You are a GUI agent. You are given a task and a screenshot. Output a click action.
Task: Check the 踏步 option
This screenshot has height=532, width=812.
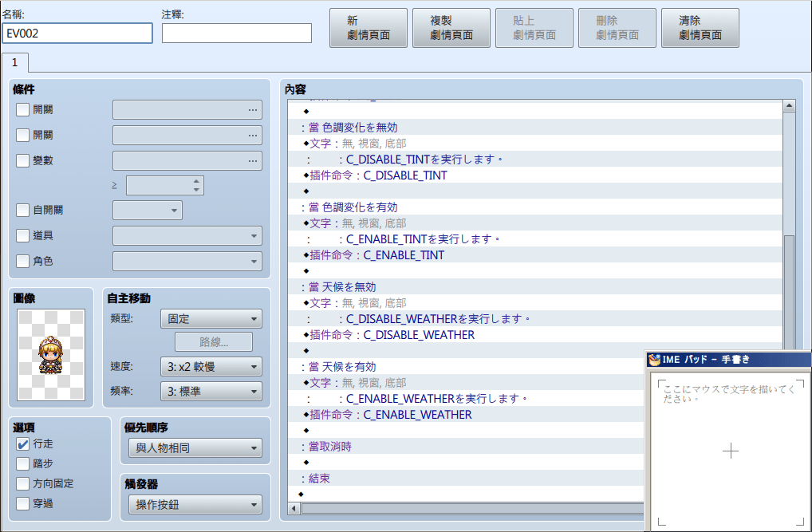[23, 463]
